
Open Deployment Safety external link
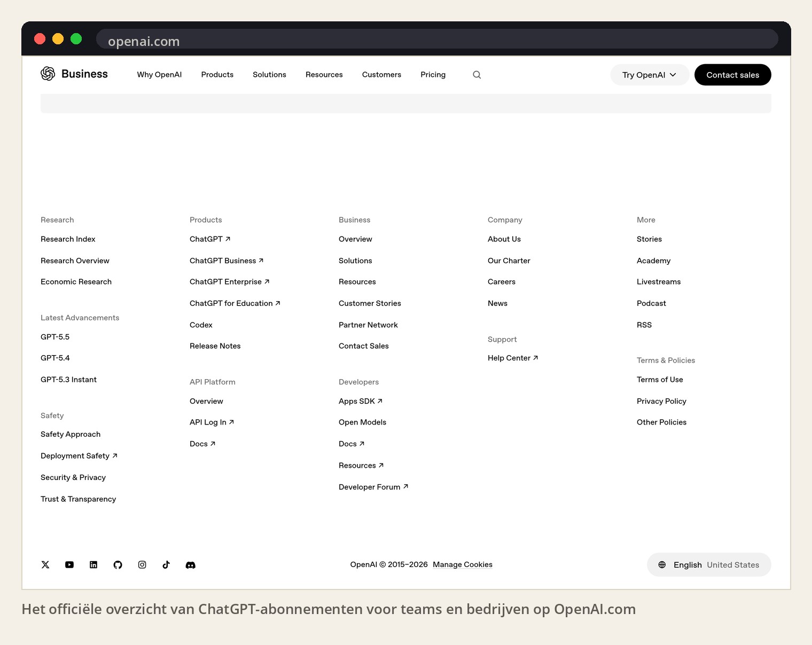pyautogui.click(x=79, y=456)
